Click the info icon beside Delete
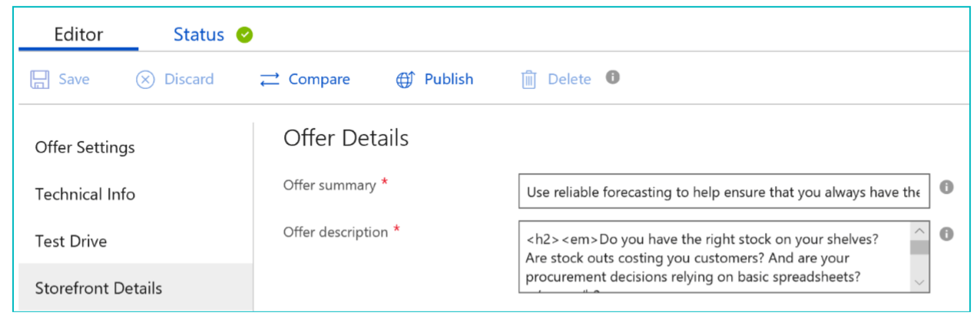Image resolution: width=980 pixels, height=316 pixels. click(612, 77)
